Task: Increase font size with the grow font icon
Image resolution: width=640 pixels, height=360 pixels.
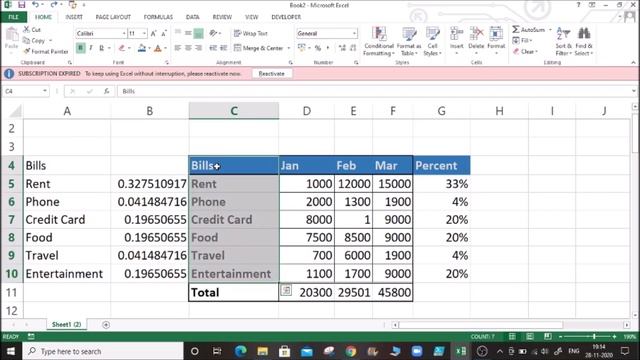Action: click(154, 33)
